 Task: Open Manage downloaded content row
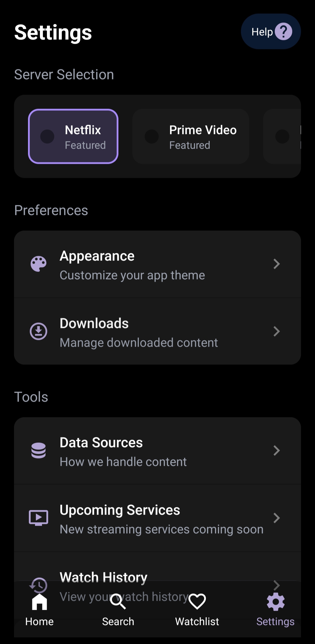[x=139, y=343]
